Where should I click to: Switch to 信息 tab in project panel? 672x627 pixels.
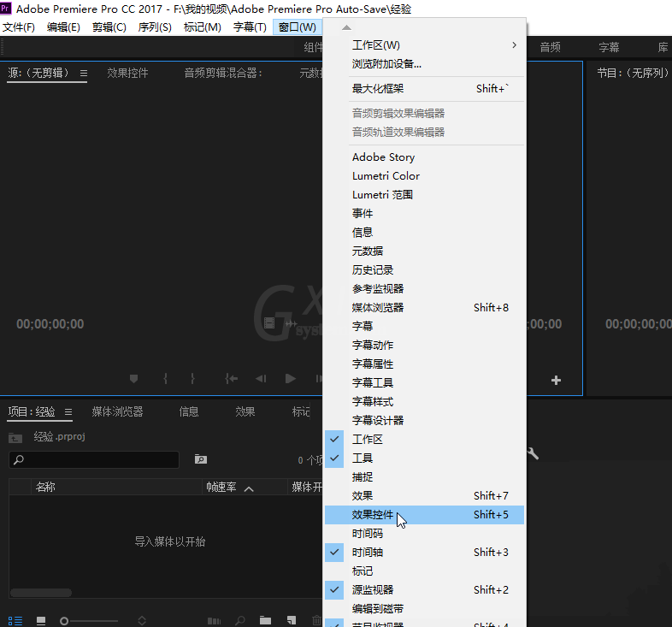(x=189, y=411)
